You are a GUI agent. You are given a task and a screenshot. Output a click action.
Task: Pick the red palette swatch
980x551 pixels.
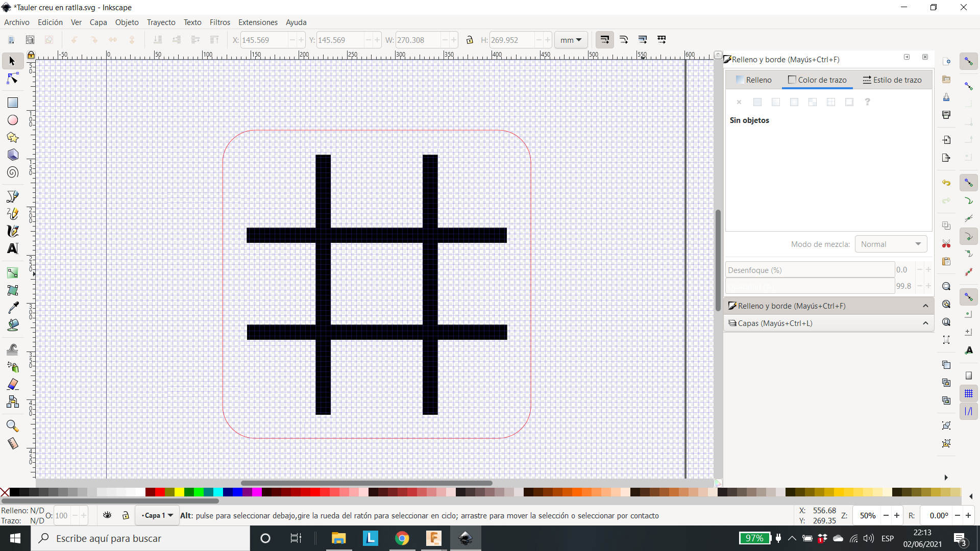click(160, 492)
